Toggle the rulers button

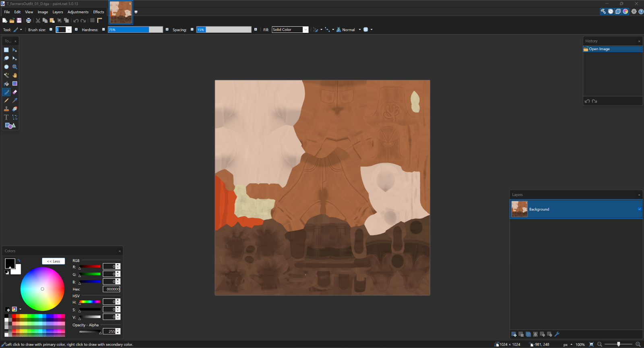click(x=99, y=21)
